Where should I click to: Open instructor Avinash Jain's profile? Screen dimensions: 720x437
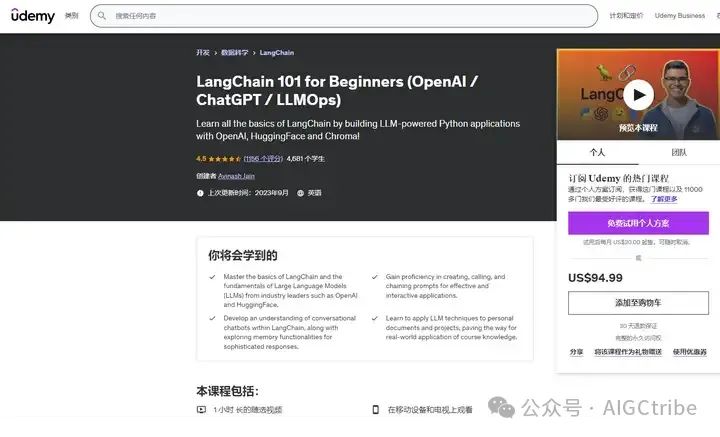coord(236,176)
